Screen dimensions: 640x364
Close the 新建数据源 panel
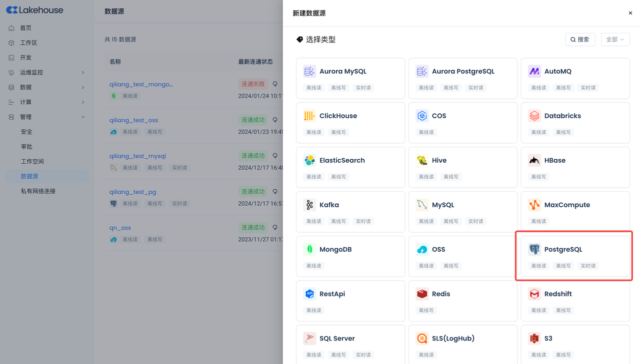click(x=630, y=13)
